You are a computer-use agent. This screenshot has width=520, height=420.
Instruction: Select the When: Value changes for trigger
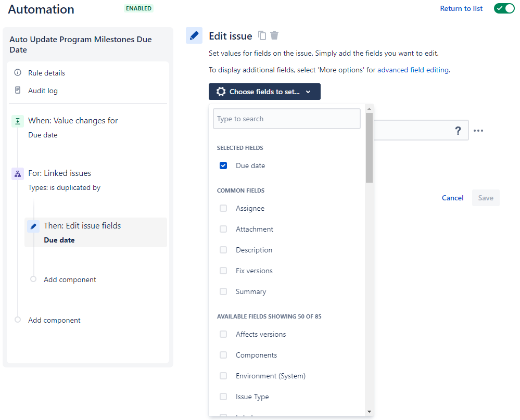73,121
